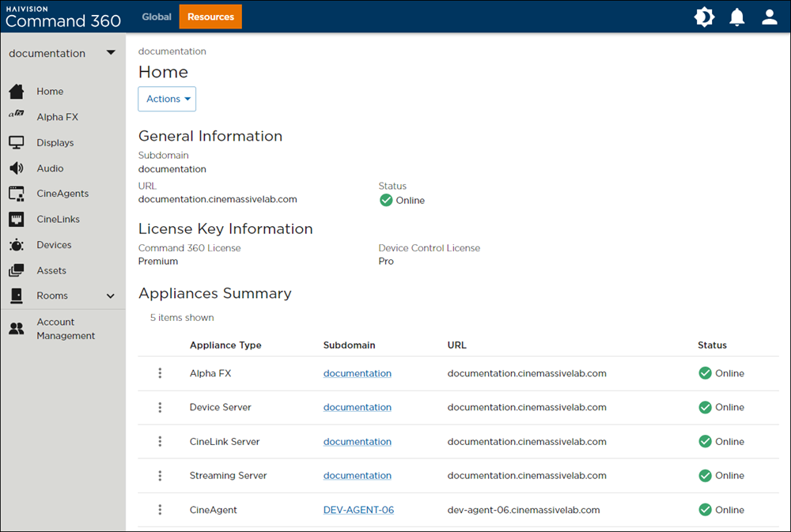Viewport: 791px width, 532px height.
Task: Open the Assets section
Action: click(16, 270)
